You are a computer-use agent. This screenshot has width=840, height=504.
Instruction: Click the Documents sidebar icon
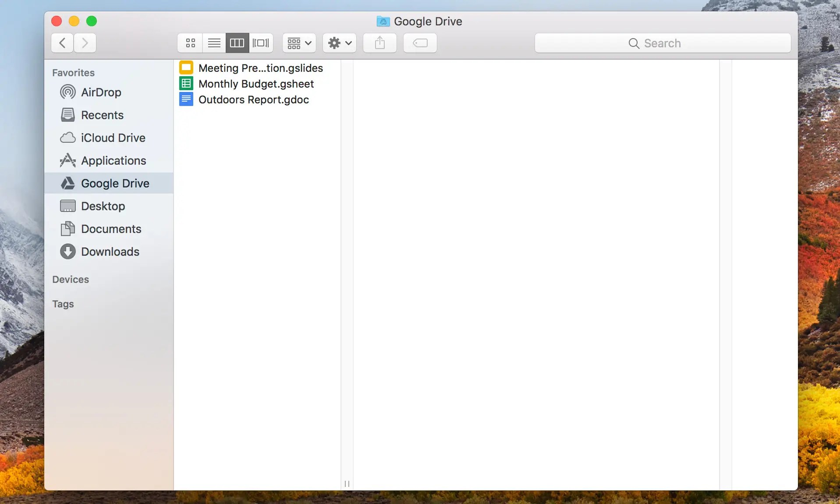pos(67,229)
